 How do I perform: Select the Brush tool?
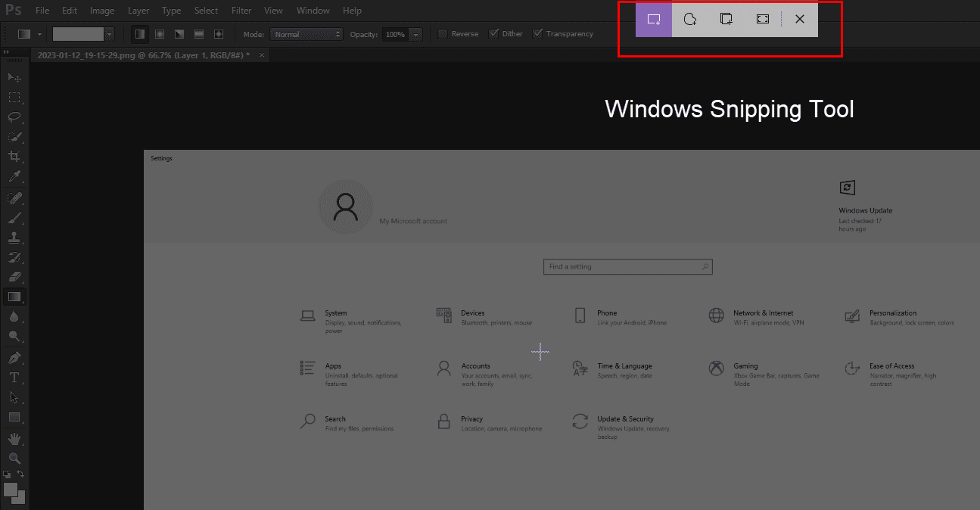[14, 218]
